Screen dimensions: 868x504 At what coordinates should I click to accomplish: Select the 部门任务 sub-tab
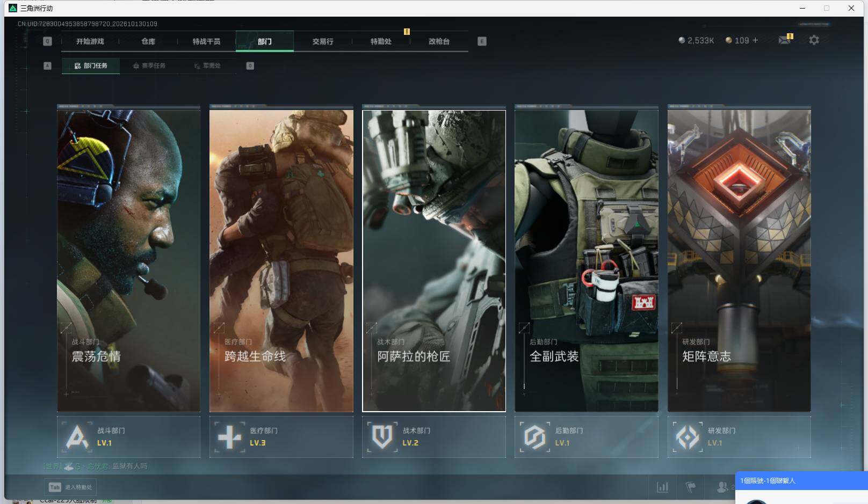(x=91, y=65)
